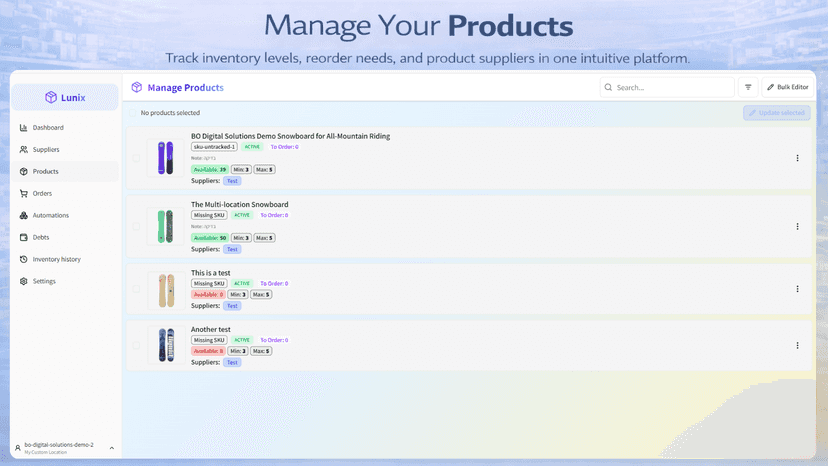Click the Products box icon in sidebar
Image resolution: width=828 pixels, height=466 pixels.
point(23,171)
